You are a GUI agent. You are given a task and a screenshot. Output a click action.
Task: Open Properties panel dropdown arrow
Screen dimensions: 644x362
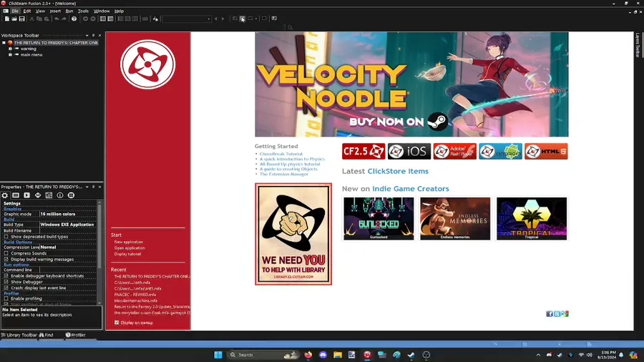pyautogui.click(x=87, y=187)
